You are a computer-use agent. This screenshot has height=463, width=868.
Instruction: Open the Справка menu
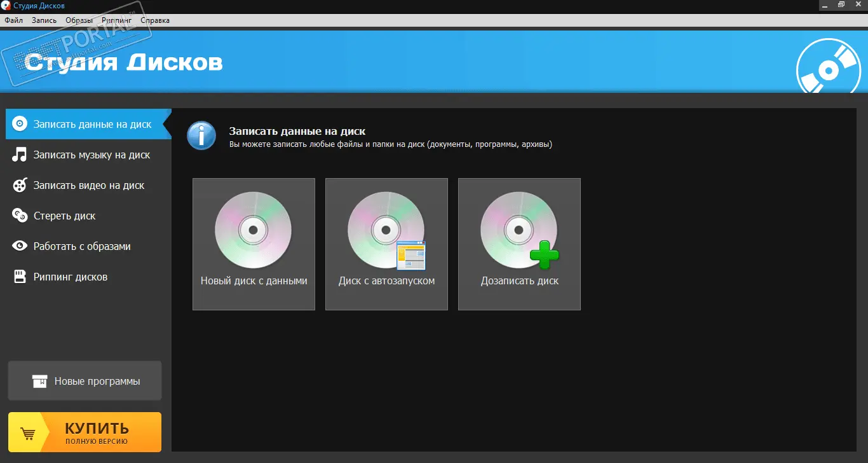pyautogui.click(x=155, y=20)
